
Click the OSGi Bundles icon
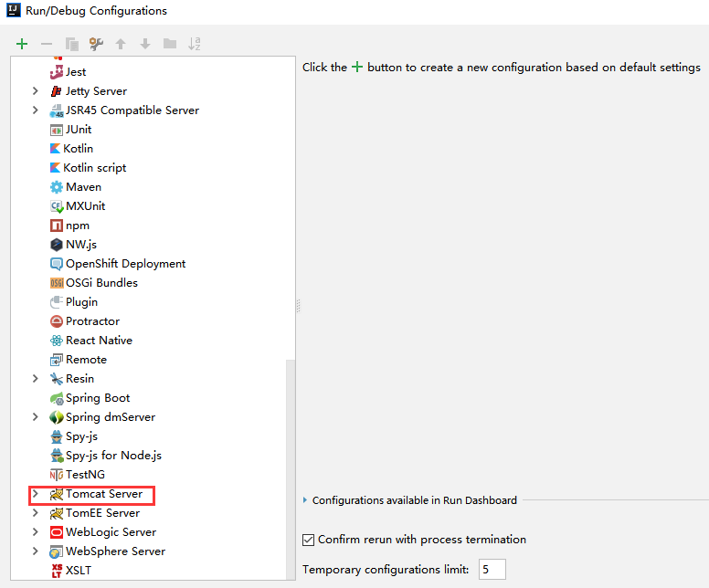click(x=57, y=283)
